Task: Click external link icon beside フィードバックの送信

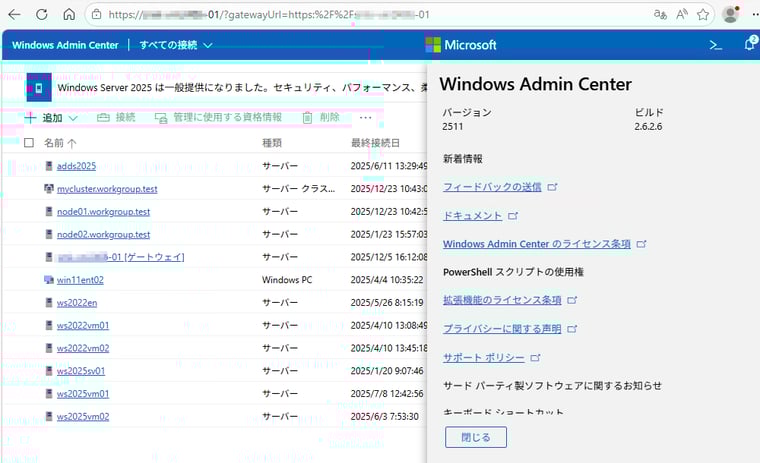Action: (x=552, y=187)
